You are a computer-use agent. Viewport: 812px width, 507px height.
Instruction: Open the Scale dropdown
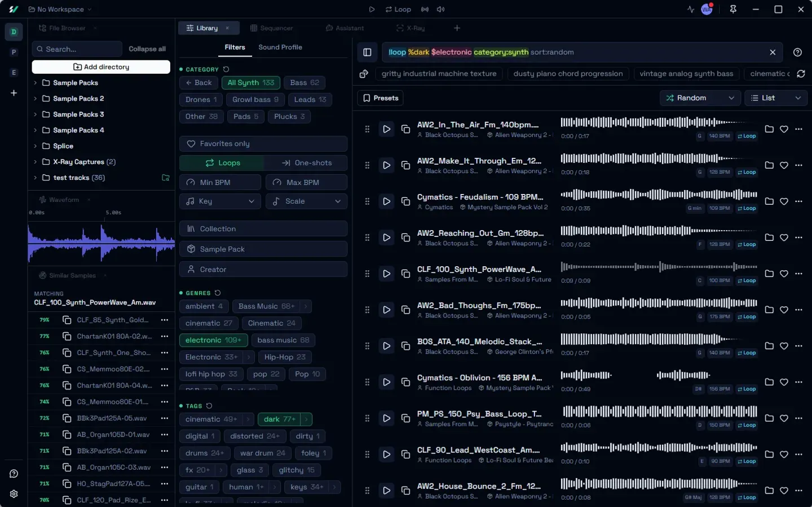point(306,201)
